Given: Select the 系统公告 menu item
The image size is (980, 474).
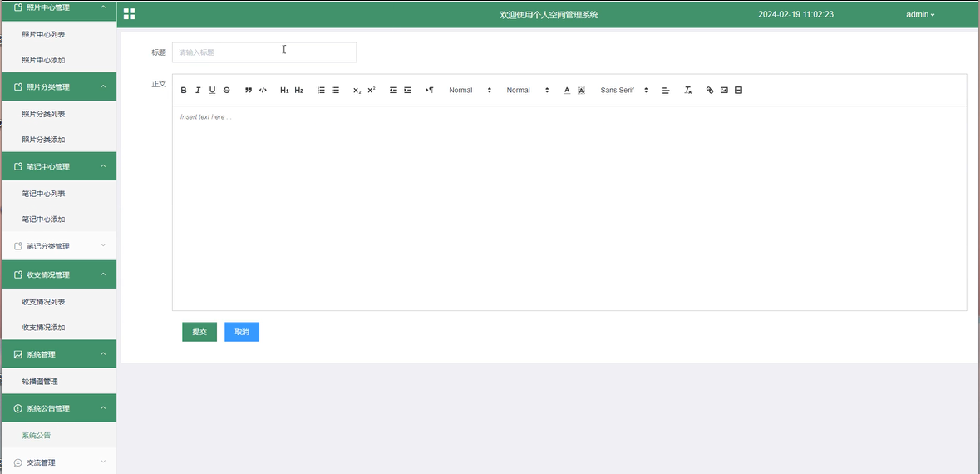Looking at the screenshot, I should pyautogui.click(x=58, y=435).
